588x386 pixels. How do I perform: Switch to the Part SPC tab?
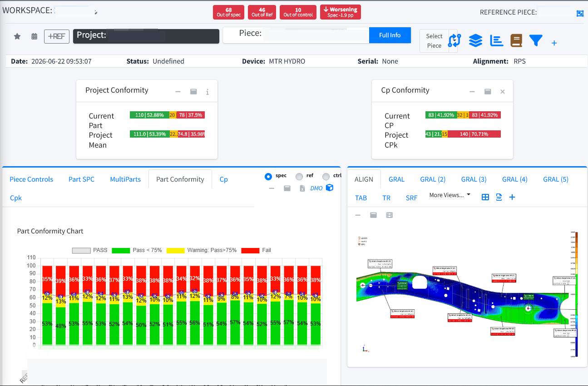point(82,179)
